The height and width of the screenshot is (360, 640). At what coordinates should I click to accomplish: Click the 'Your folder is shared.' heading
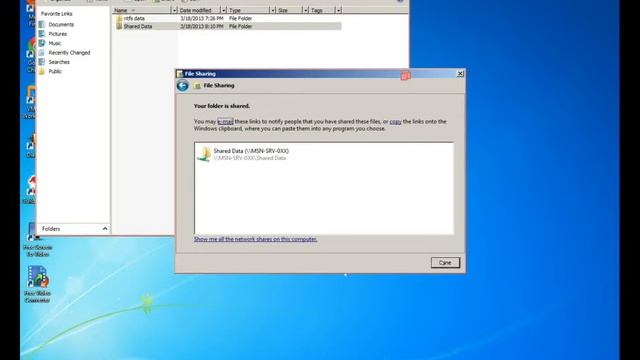click(222, 106)
